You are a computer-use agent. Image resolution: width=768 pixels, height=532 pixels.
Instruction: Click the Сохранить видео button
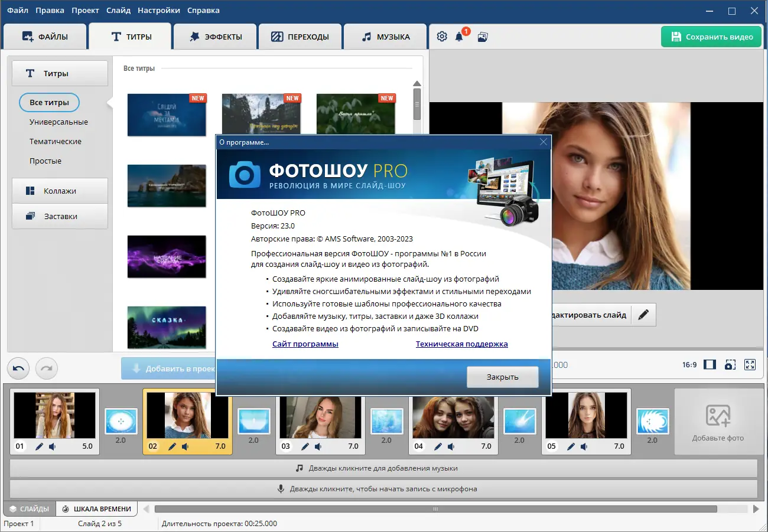pos(711,37)
